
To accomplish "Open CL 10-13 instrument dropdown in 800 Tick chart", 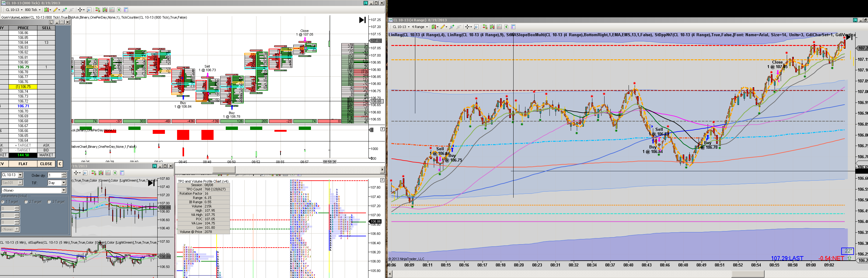I will 22,10.
